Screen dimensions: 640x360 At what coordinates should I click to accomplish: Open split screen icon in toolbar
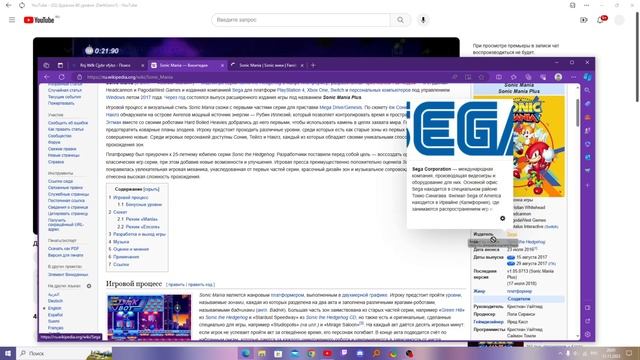pyautogui.click(x=499, y=77)
